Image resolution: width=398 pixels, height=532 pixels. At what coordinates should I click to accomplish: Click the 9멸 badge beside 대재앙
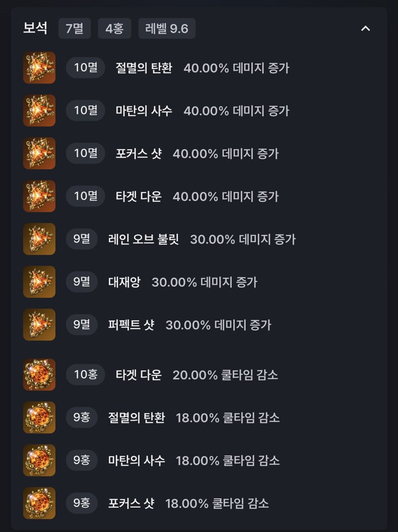[82, 281]
